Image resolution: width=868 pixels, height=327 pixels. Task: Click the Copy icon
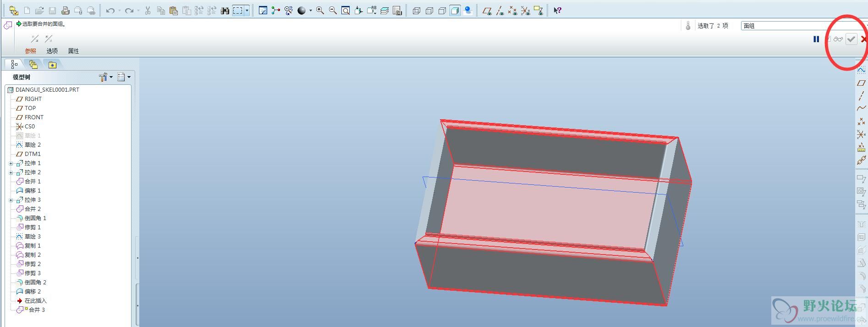(161, 11)
